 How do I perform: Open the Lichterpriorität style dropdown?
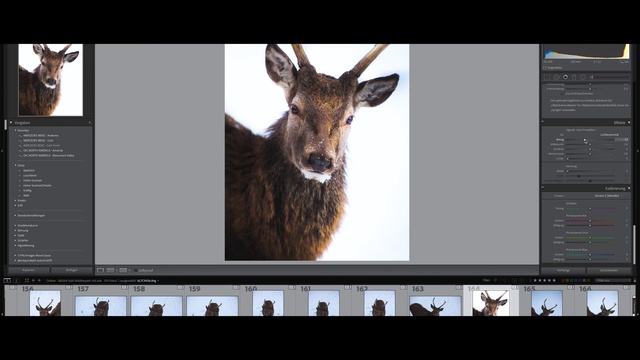(x=611, y=135)
